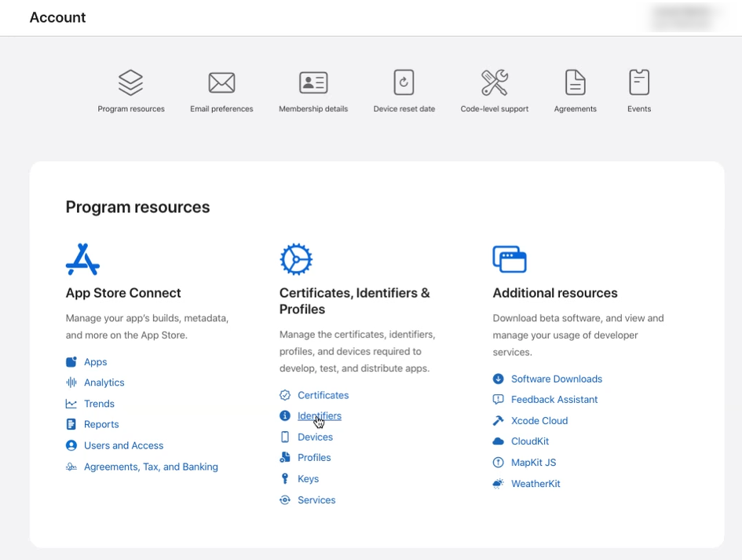This screenshot has width=742, height=560.
Task: Click the Profiles file icon
Action: coord(285,457)
